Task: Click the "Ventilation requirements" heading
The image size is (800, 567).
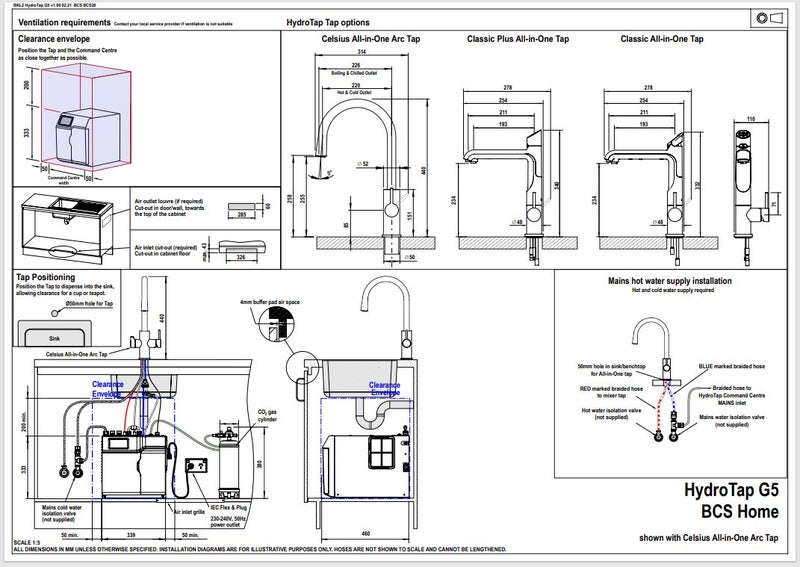Action: click(x=64, y=22)
